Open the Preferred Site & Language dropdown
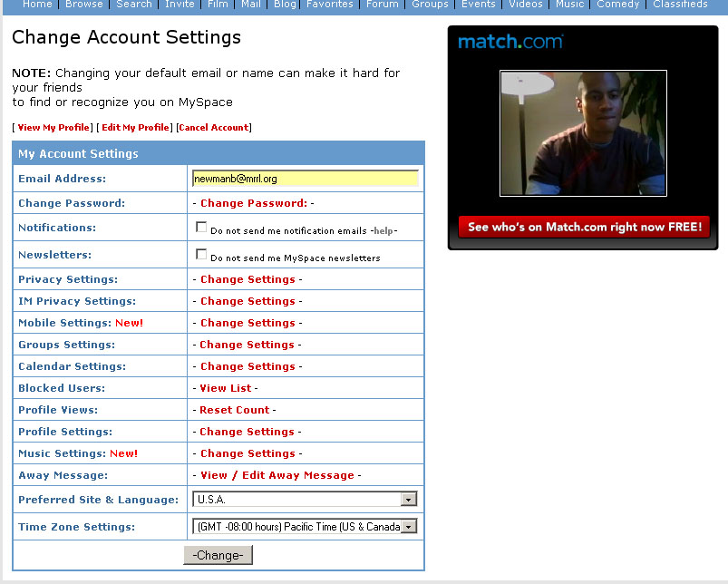This screenshot has width=728, height=584. pos(305,499)
